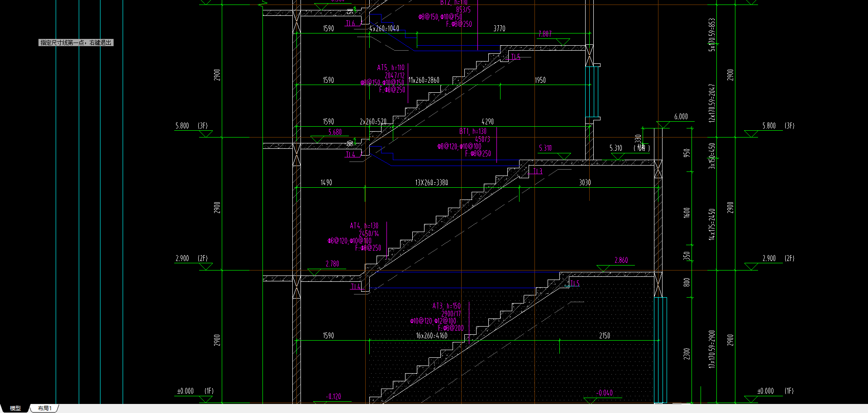The width and height of the screenshot is (868, 413).
Task: Select beam label TL6
Action: pyautogui.click(x=351, y=24)
